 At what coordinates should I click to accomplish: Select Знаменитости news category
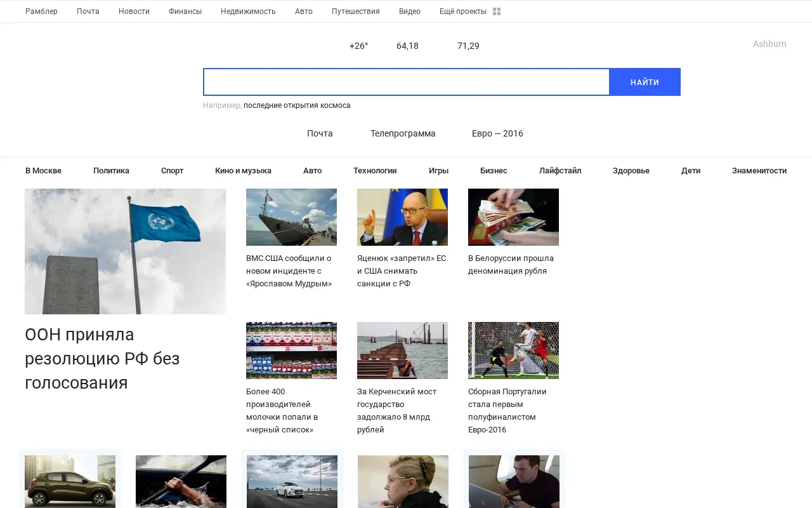coord(759,171)
